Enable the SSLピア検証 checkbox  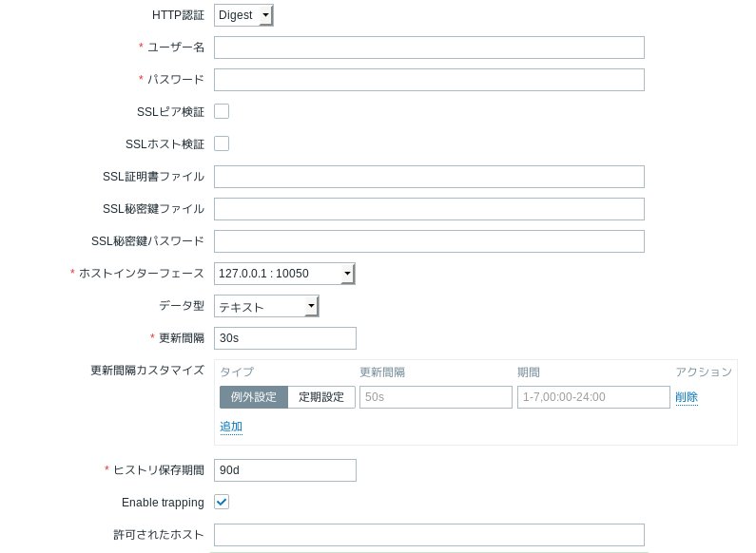tap(222, 111)
